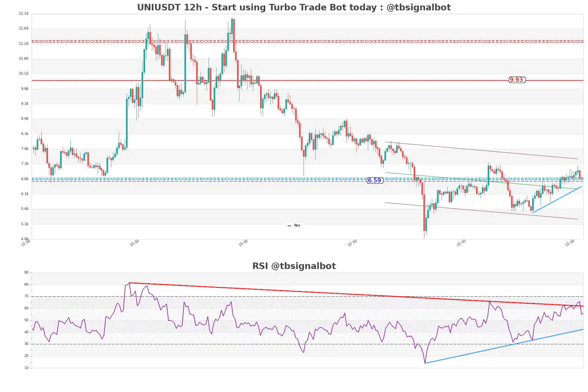Click the 12.16 price axis label
Screen dimensions: 588x392
[x=24, y=14]
